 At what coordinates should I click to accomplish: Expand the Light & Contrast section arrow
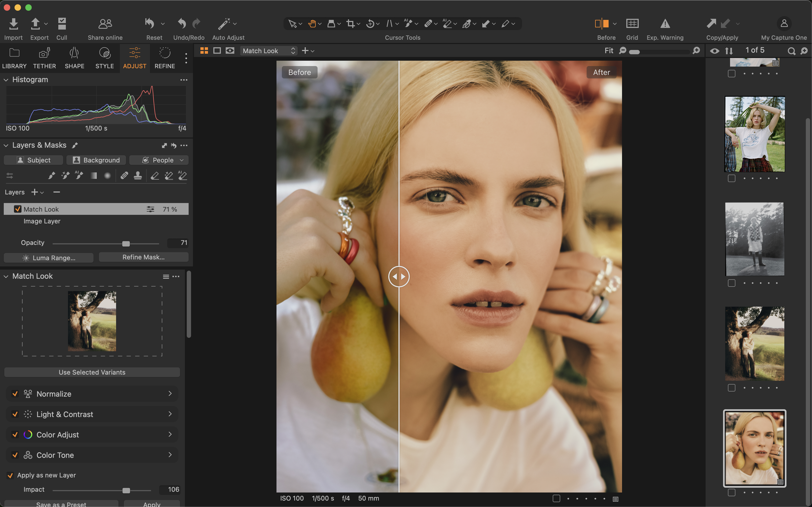[170, 414]
